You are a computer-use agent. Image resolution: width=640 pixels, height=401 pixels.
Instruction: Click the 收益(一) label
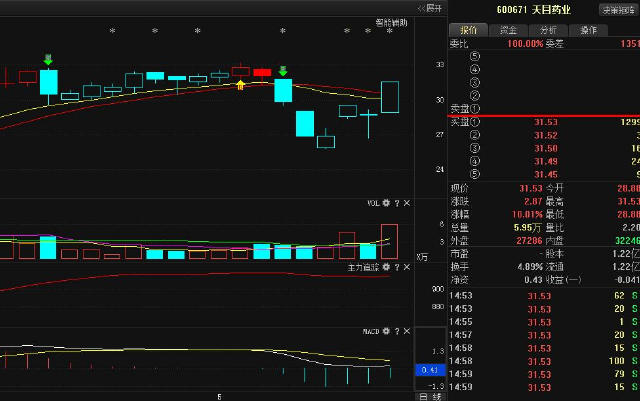tap(563, 280)
